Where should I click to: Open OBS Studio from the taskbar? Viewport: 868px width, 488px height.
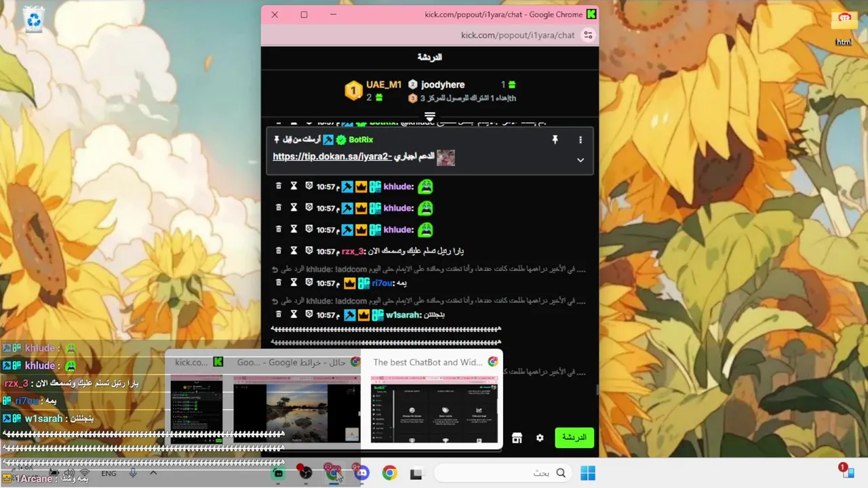click(306, 472)
